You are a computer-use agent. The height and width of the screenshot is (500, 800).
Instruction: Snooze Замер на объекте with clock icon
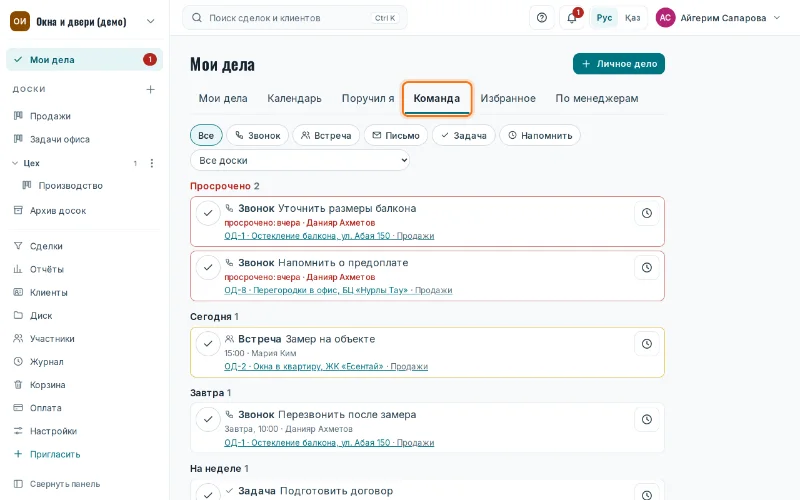pyautogui.click(x=646, y=344)
